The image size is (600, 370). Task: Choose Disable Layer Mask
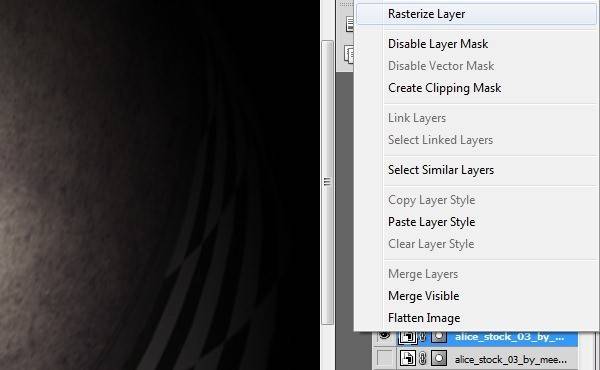point(438,44)
